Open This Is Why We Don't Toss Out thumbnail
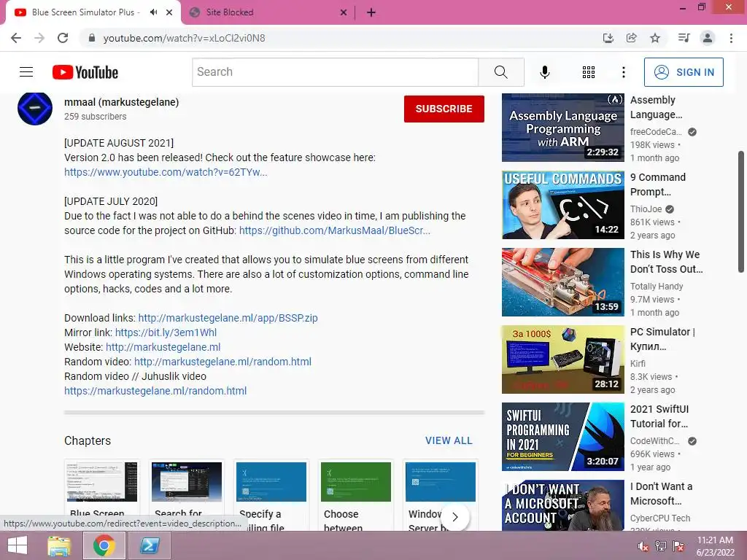The image size is (747, 560). 562,282
